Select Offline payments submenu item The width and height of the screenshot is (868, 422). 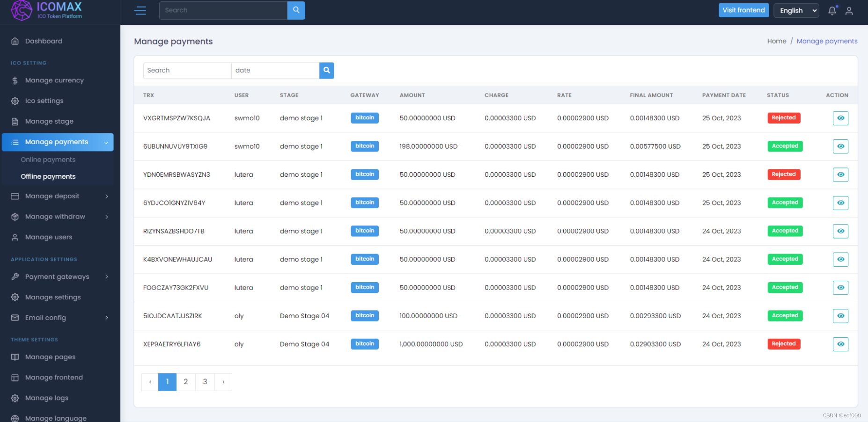48,177
